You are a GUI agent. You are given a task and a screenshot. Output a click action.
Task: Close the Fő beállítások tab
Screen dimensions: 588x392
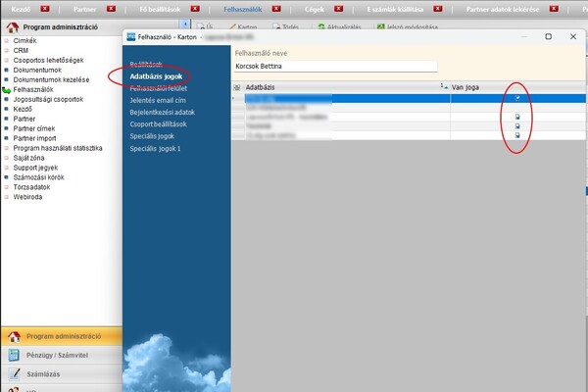(195, 9)
